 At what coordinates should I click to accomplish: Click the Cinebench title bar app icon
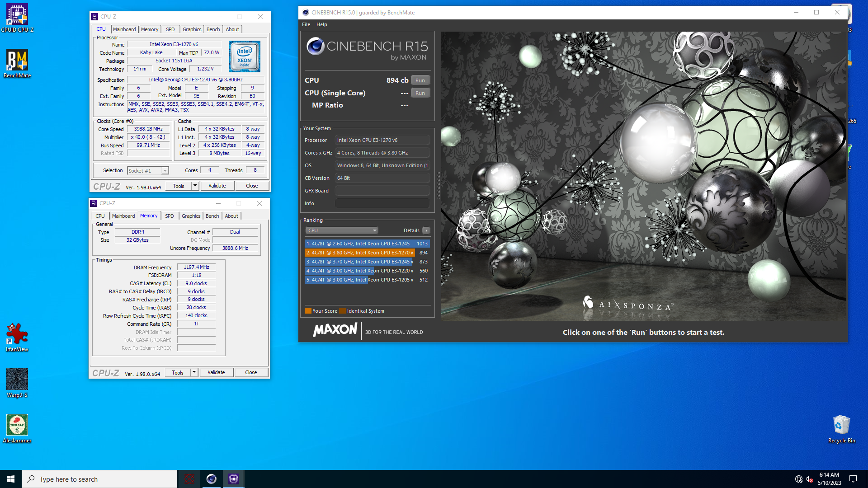pos(306,13)
